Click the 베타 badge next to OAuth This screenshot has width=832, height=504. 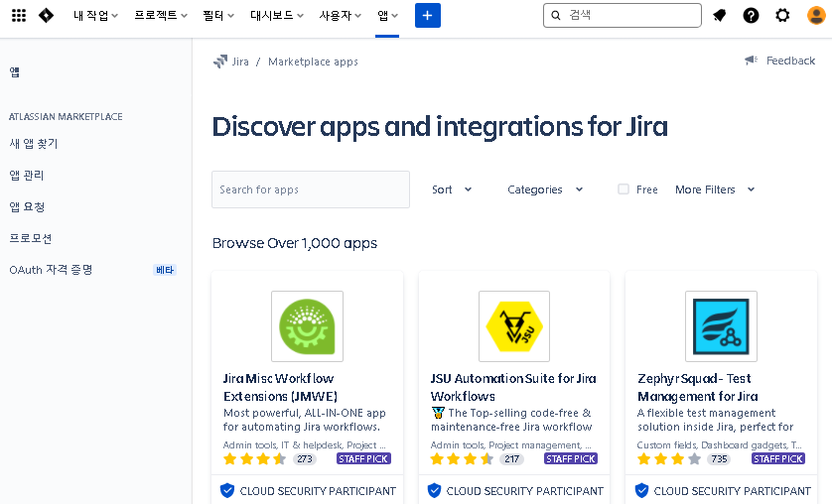165,270
